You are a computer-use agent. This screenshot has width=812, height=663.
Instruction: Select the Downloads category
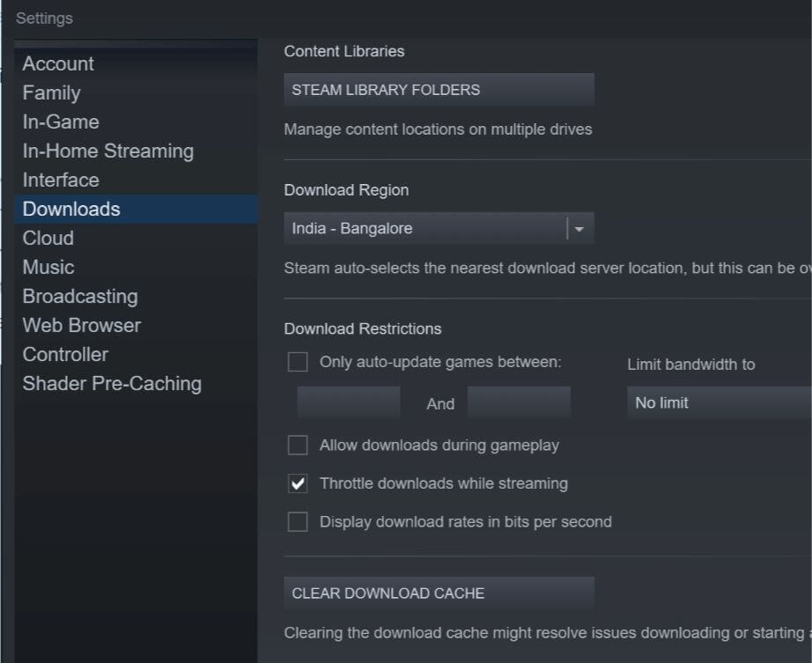tap(71, 209)
